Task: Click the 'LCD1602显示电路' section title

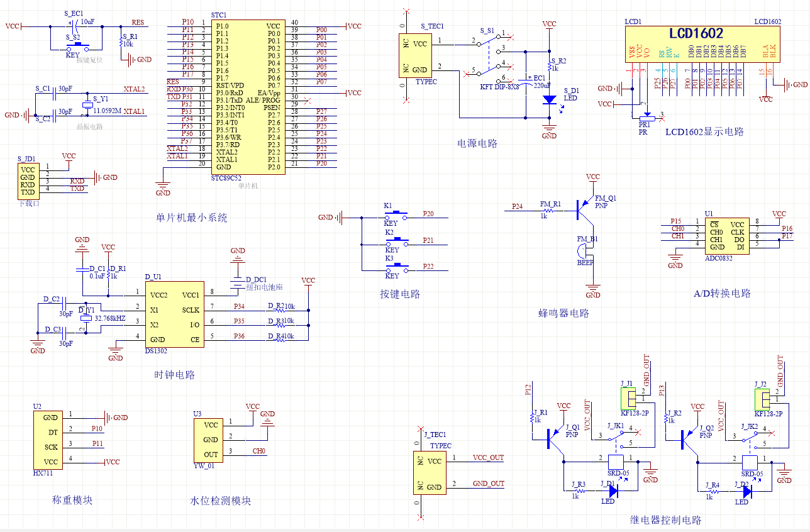Action: pyautogui.click(x=704, y=132)
